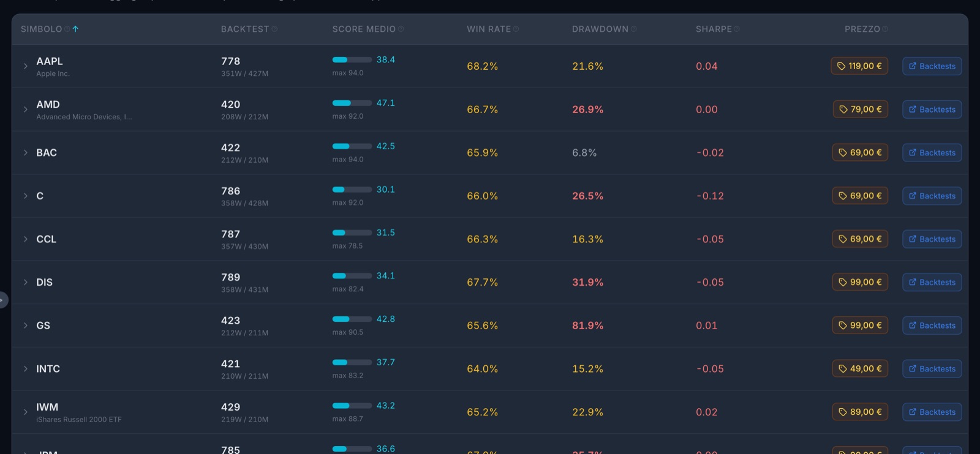Click the 49,00 € price tag for INTC
Image resolution: width=980 pixels, height=454 pixels.
860,369
